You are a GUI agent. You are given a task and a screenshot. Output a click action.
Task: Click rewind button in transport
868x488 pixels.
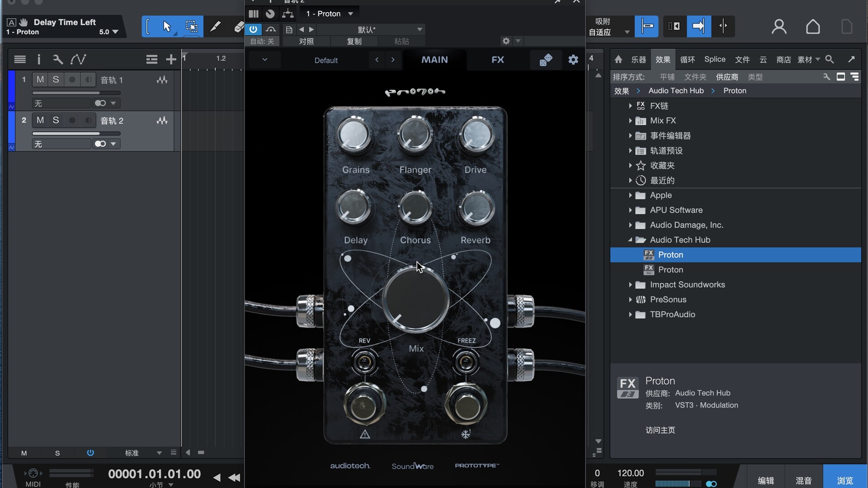point(234,477)
